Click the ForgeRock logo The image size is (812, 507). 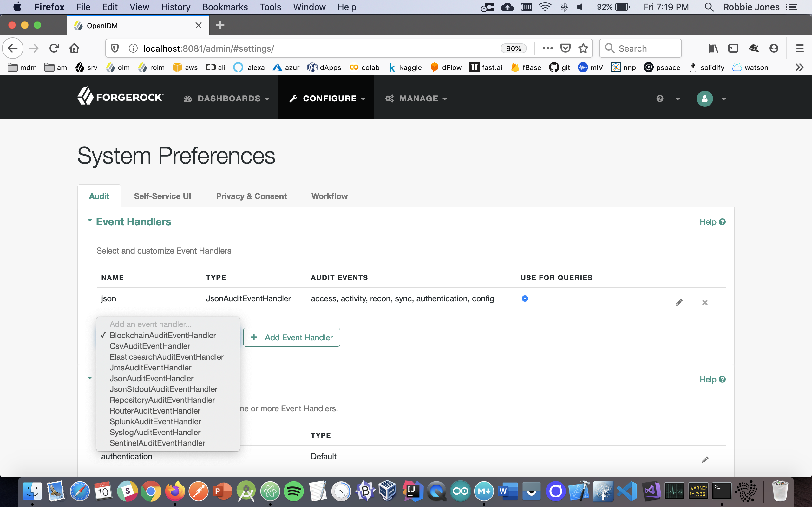click(x=121, y=97)
